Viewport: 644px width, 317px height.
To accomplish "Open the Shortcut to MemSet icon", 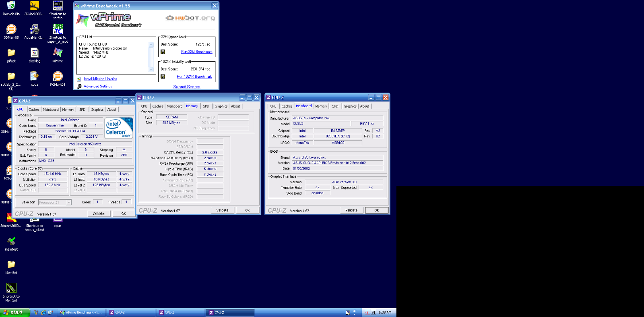I will pyautogui.click(x=11, y=292).
